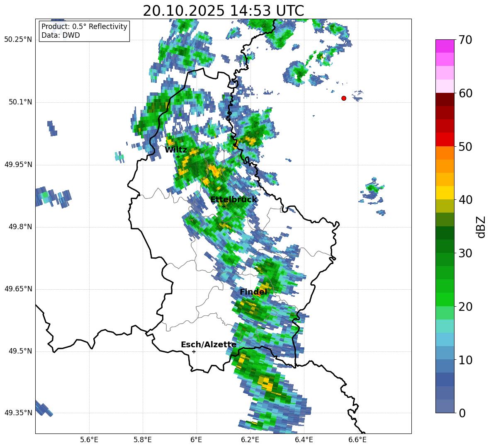Click the Findel location label
The image size is (491, 448).
click(x=253, y=292)
